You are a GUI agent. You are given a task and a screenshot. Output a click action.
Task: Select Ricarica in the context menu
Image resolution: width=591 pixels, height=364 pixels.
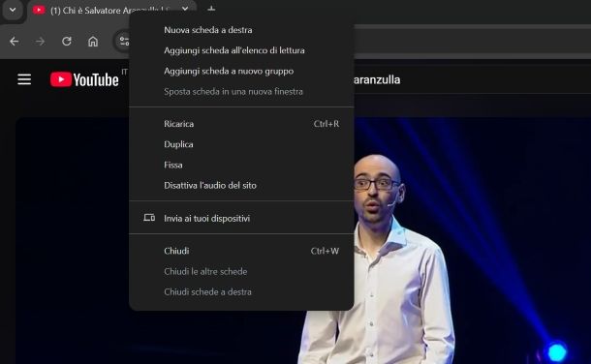coord(241,124)
